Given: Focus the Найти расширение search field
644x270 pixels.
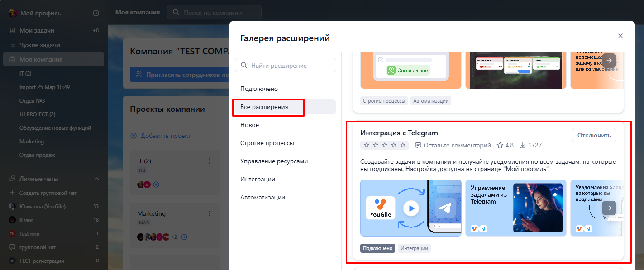Looking at the screenshot, I should click(286, 65).
